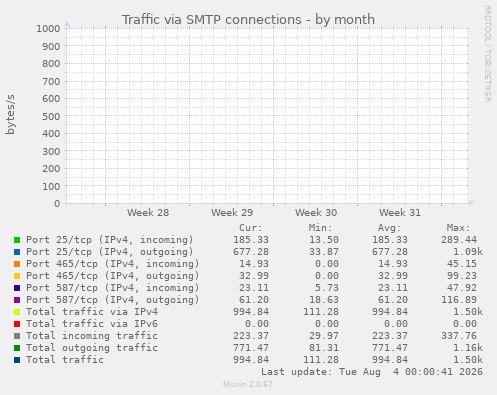Click the 'Total outgoing traffic' legend label
Screen dimensions: 497x395
(92, 348)
